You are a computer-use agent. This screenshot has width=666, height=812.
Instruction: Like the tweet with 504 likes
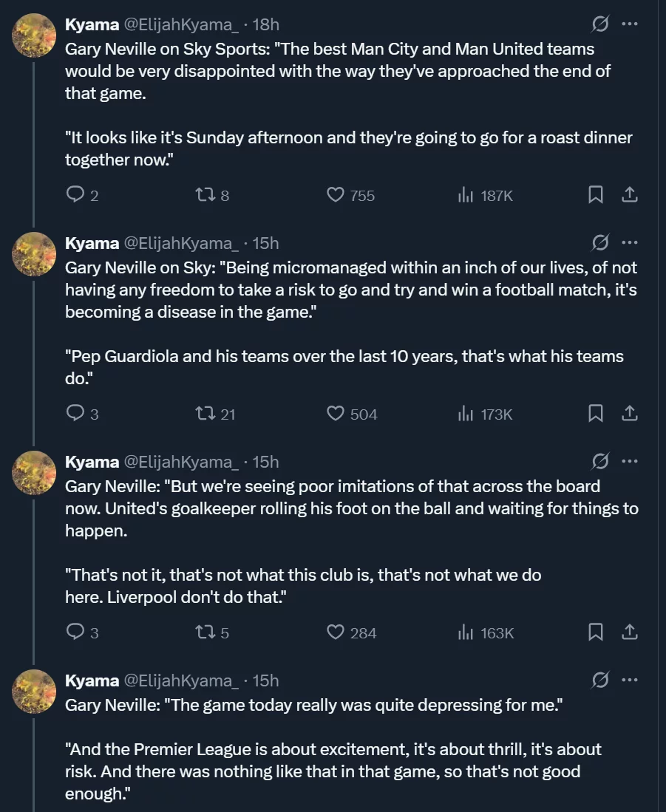click(336, 413)
